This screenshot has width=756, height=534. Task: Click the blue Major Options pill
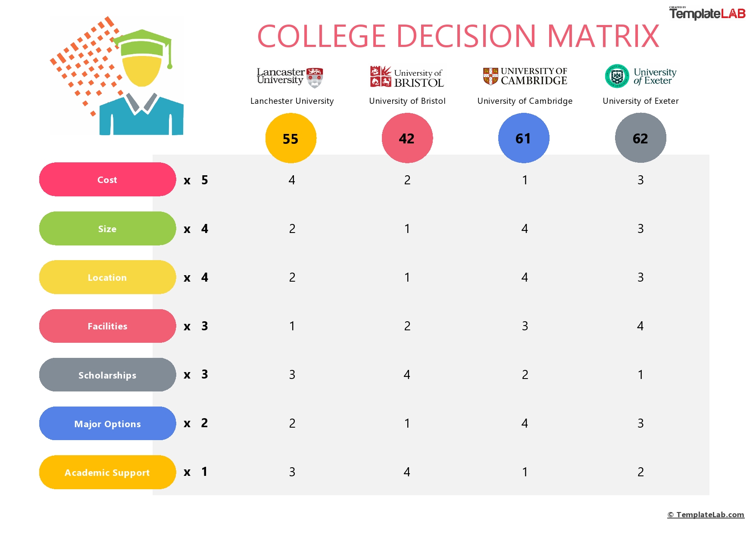(x=107, y=423)
